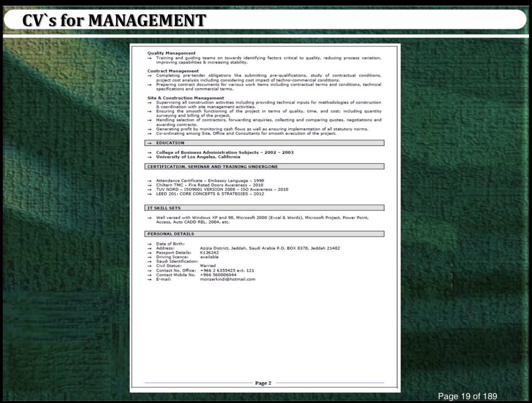Click the 'Co-ordinating among Site, Office and Consultants' bullet
Image resolution: width=532 pixels, height=403 pixels.
tap(246, 134)
